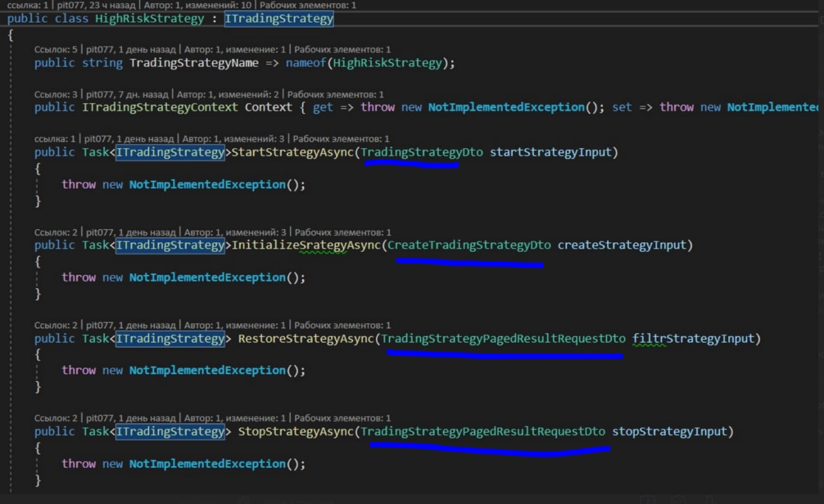Click the Context property name
Image resolution: width=824 pixels, height=504 pixels.
click(268, 107)
